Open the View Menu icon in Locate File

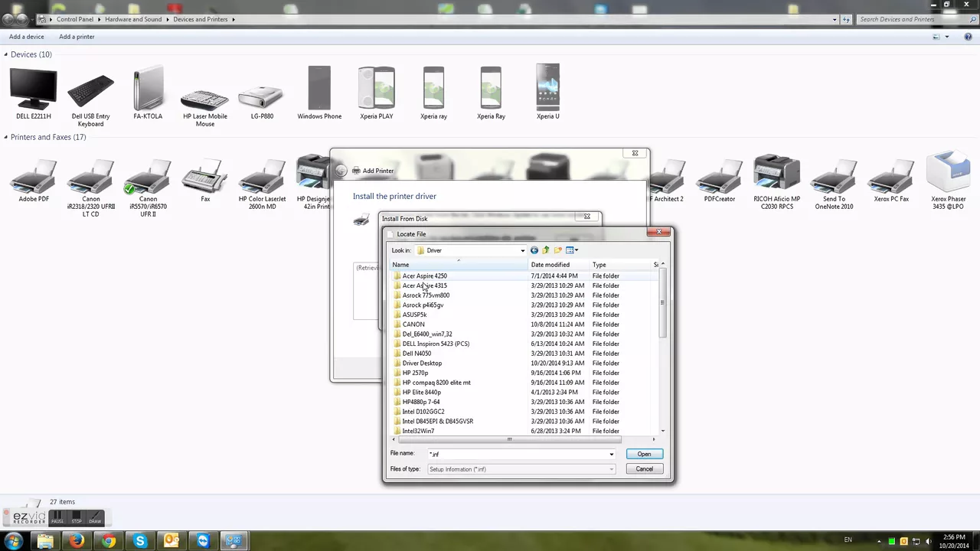point(571,250)
